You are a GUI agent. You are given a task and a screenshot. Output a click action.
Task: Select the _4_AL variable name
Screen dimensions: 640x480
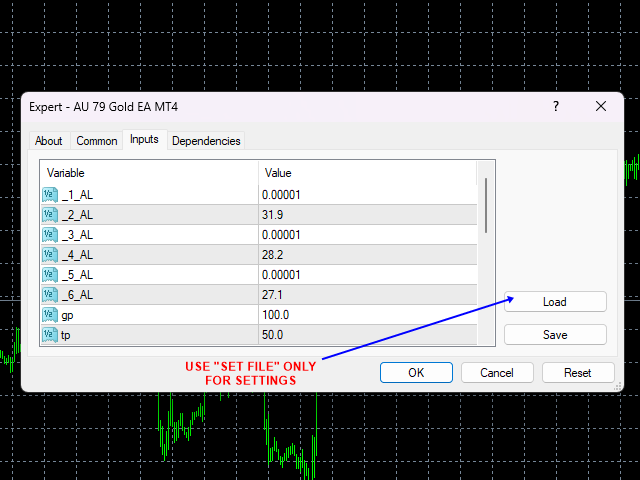point(78,255)
